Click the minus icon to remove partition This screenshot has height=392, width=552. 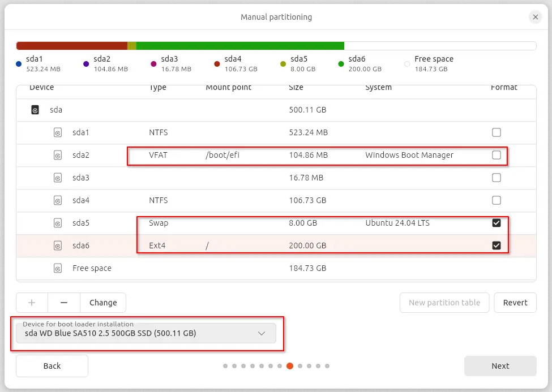[64, 303]
